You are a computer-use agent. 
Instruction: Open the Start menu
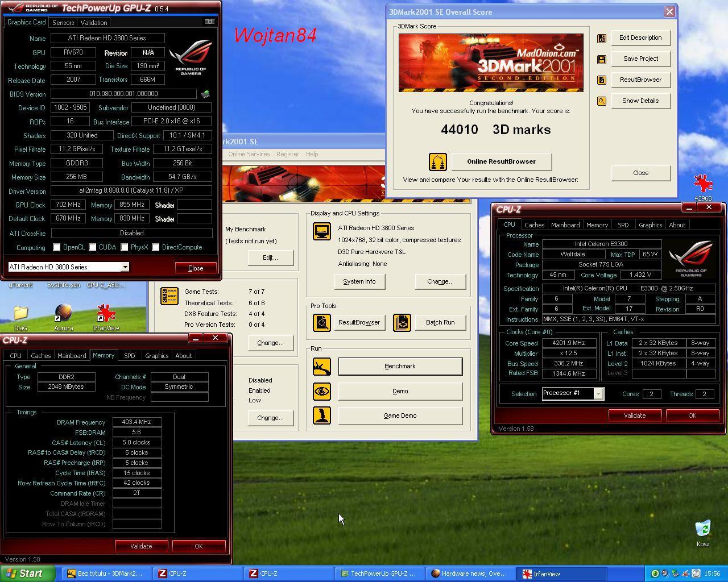click(x=28, y=573)
